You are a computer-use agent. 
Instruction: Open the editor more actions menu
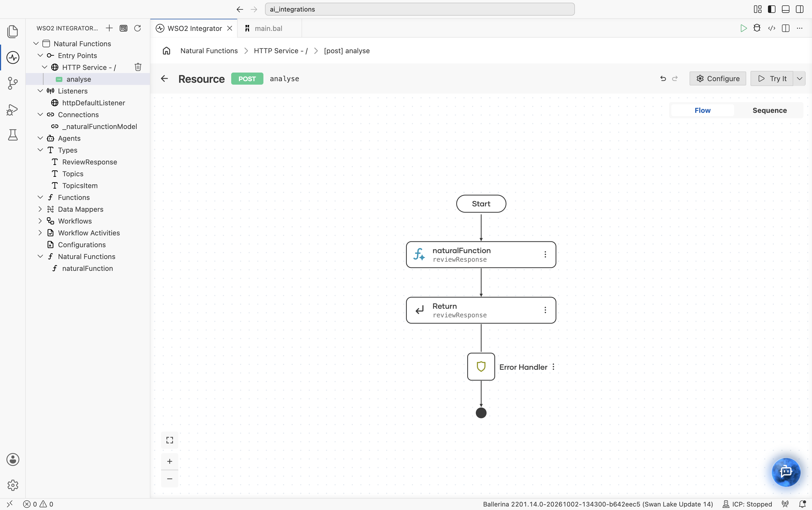[800, 28]
